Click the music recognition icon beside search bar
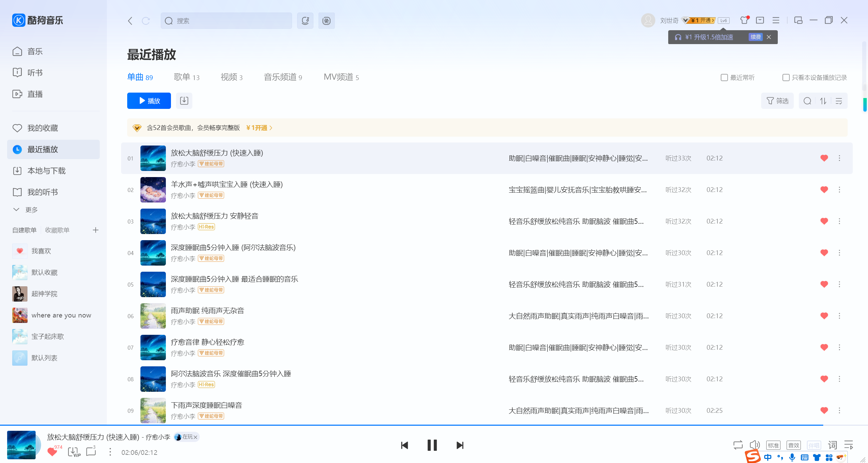This screenshot has width=868, height=463. (305, 21)
